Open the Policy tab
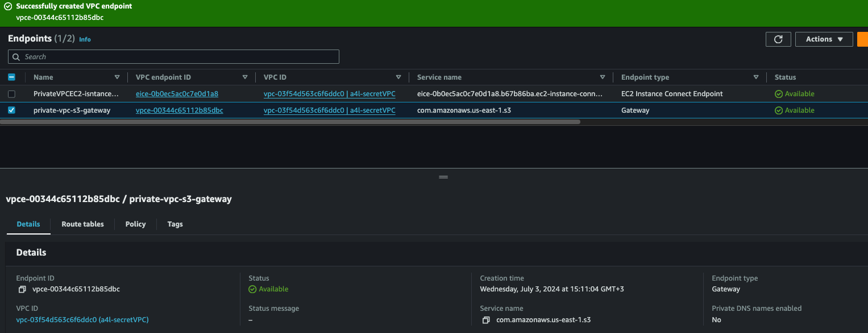The image size is (868, 333). 135,224
